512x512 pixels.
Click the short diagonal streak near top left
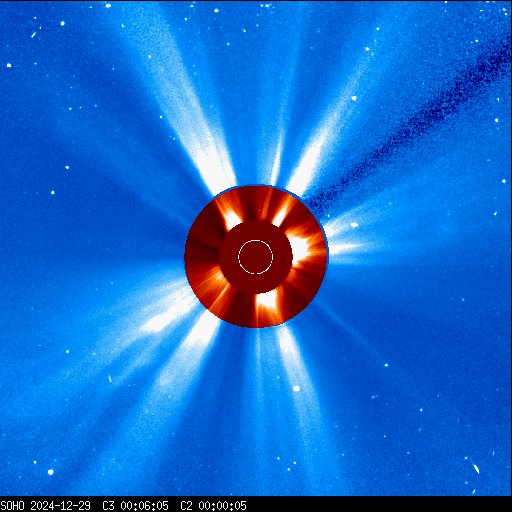click(x=33, y=35)
